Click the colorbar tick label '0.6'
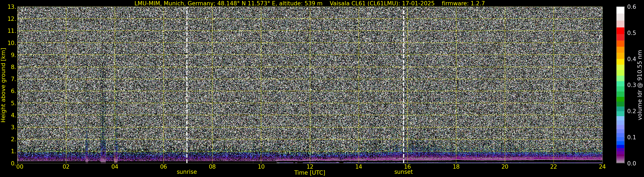This screenshot has width=644, height=177. click(x=632, y=7)
